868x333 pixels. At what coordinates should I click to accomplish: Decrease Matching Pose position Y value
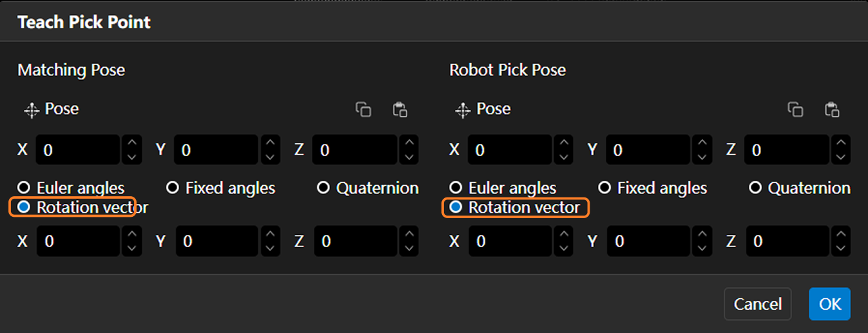point(270,157)
